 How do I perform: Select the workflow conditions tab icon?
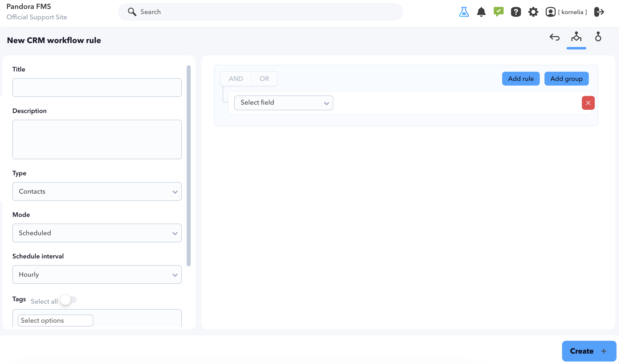(x=576, y=37)
